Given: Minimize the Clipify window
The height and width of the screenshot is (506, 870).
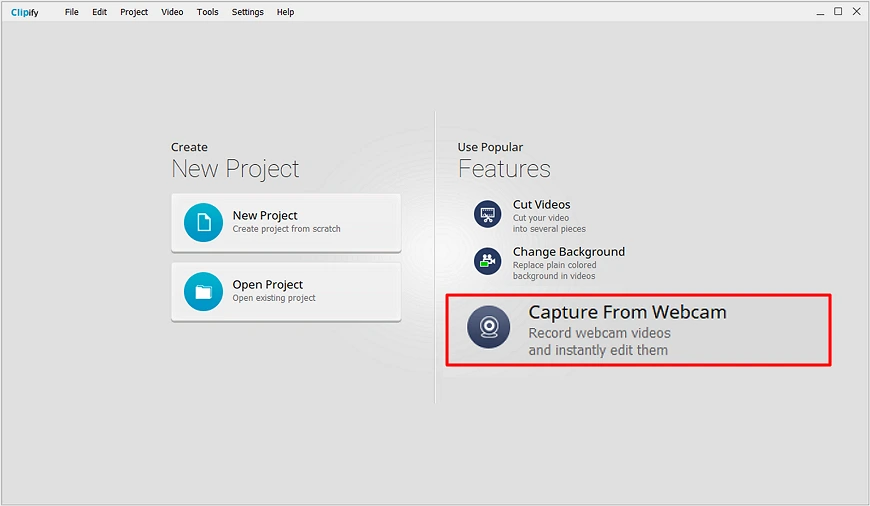Looking at the screenshot, I should click(820, 12).
